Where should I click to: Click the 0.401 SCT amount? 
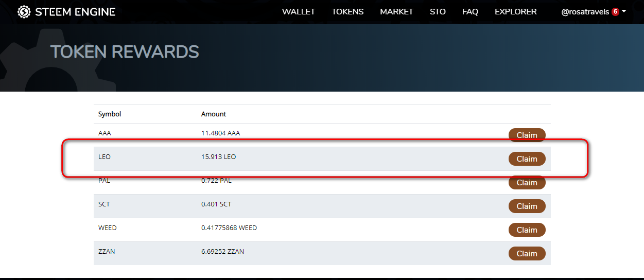(x=216, y=204)
